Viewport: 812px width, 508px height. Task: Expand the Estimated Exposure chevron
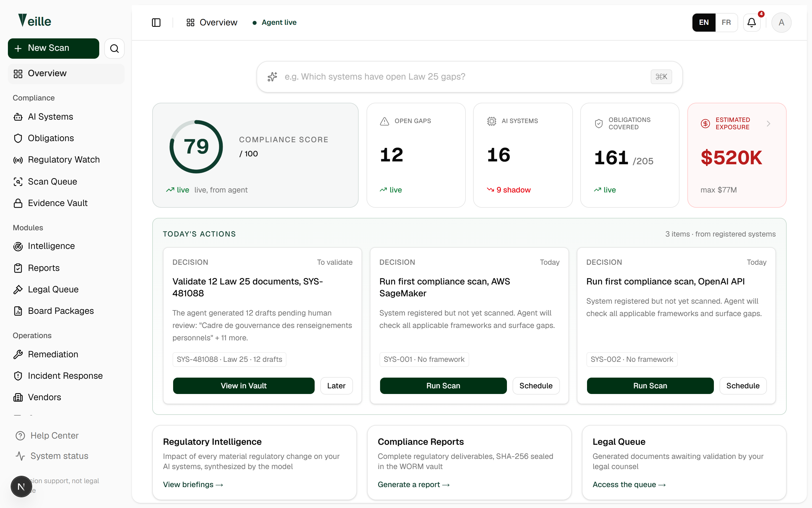point(768,124)
